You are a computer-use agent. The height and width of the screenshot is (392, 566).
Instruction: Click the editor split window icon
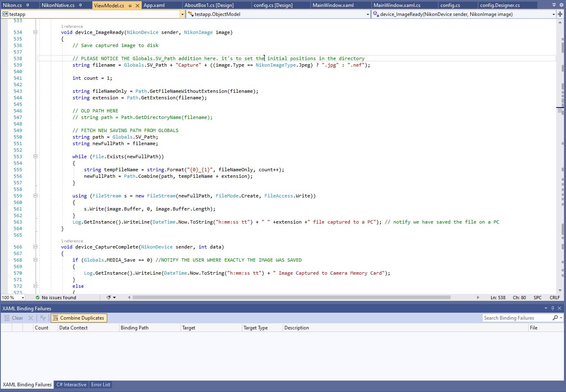560,14
